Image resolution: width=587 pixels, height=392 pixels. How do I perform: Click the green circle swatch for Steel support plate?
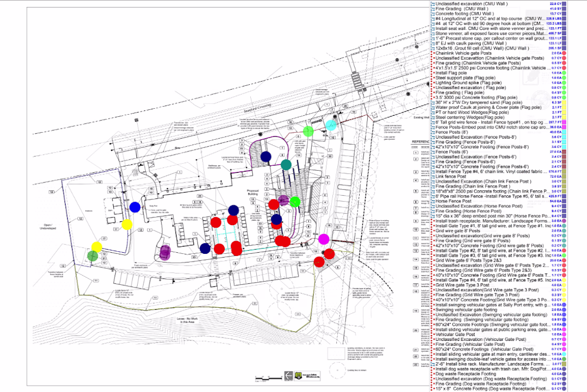tap(564, 78)
